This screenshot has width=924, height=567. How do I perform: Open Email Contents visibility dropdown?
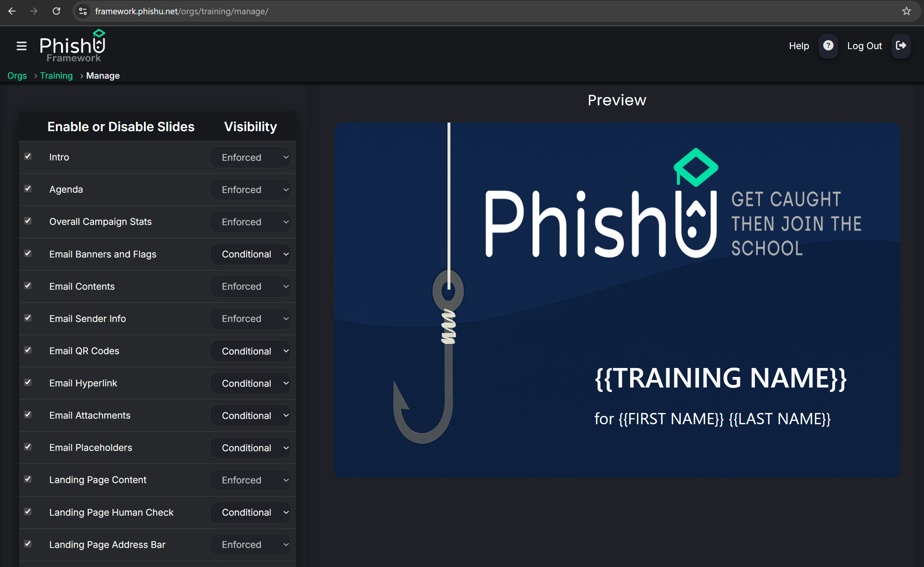point(250,287)
